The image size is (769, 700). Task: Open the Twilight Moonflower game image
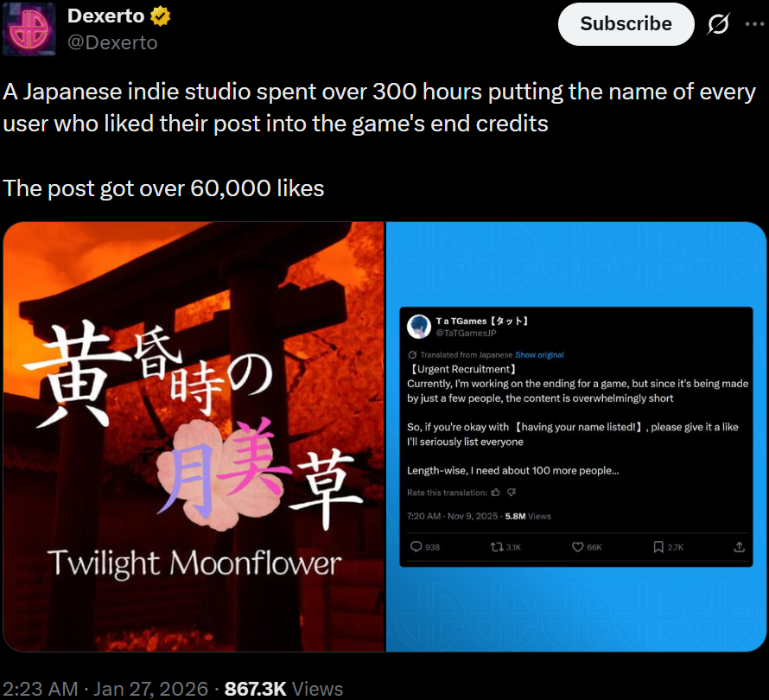[194, 436]
